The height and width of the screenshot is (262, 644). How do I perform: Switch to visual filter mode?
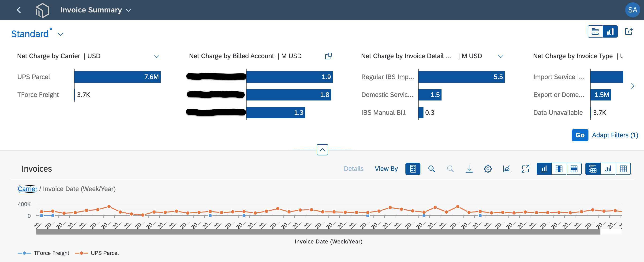(610, 31)
